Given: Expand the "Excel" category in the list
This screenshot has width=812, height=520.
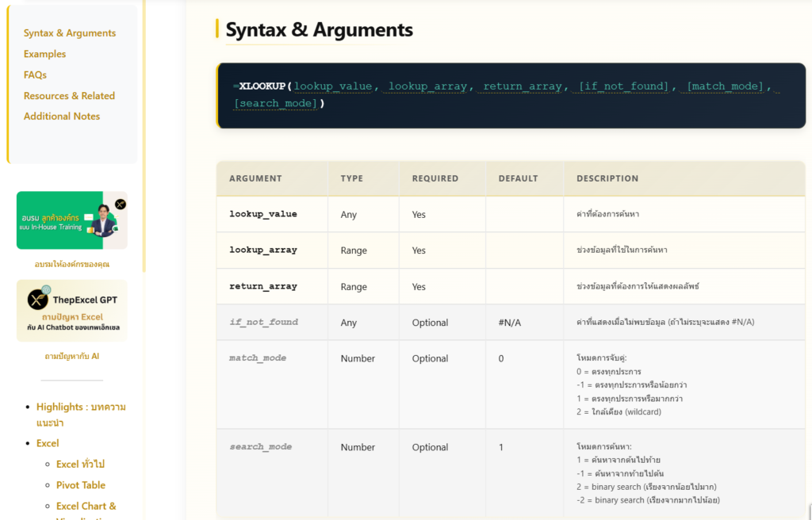Looking at the screenshot, I should [47, 443].
